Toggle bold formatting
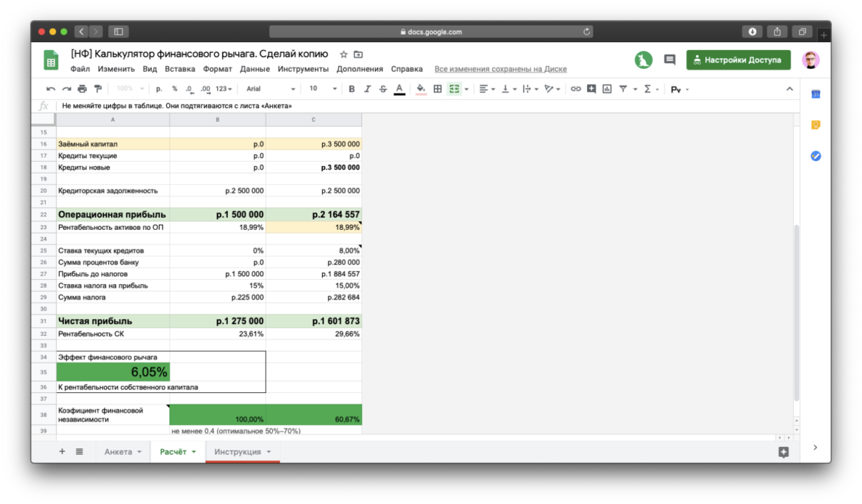This screenshot has width=862, height=504. (351, 89)
